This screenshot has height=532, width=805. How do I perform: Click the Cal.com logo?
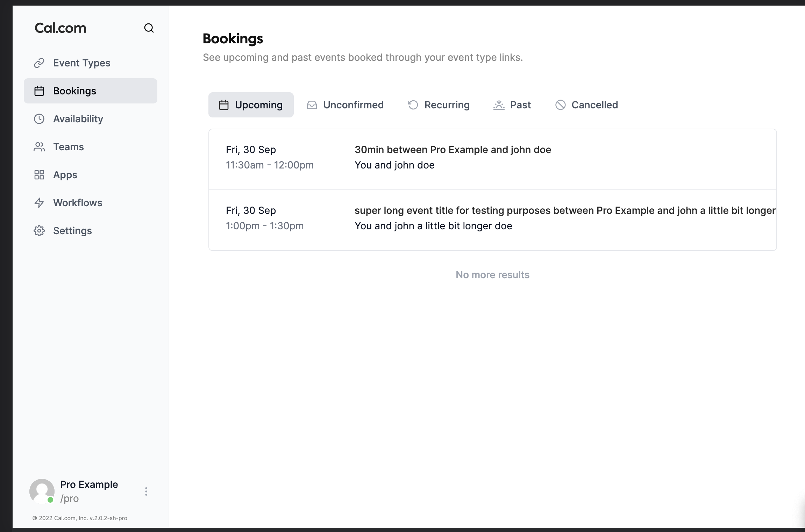60,28
